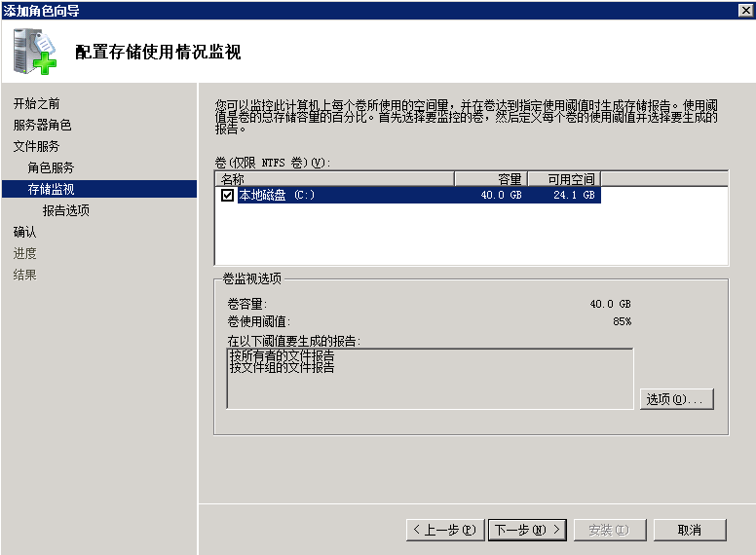Image resolution: width=756 pixels, height=555 pixels.
Task: Uncheck the 本地磁盘 (C:) volume checkbox
Action: pyautogui.click(x=228, y=196)
